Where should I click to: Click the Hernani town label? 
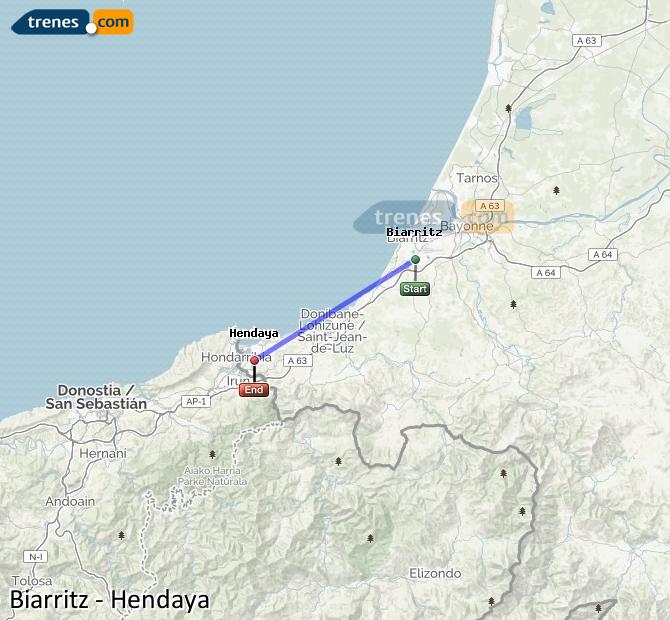pyautogui.click(x=103, y=453)
